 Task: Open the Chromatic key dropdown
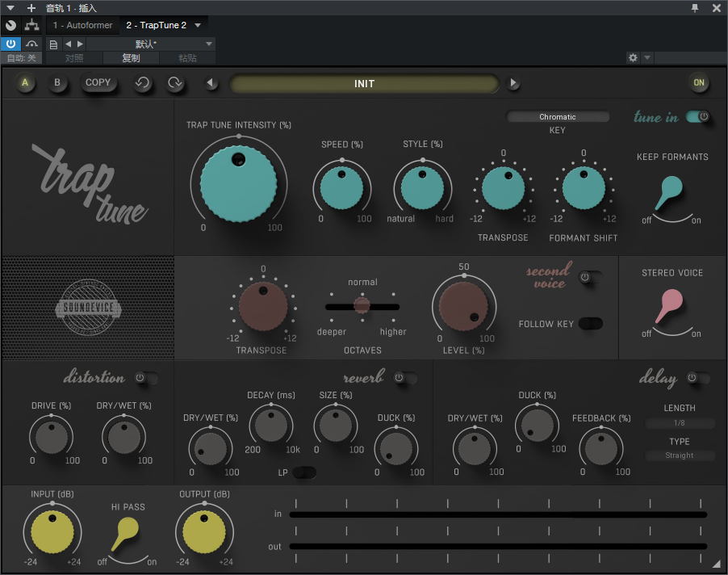pos(557,116)
